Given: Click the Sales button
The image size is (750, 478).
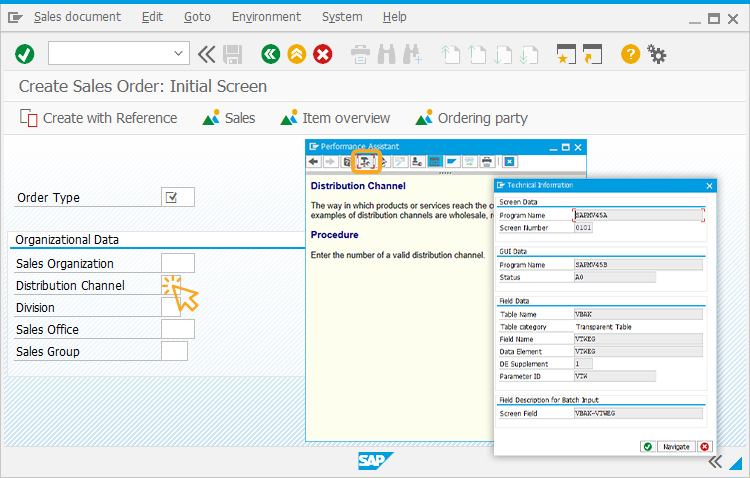Looking at the screenshot, I should coord(229,118).
